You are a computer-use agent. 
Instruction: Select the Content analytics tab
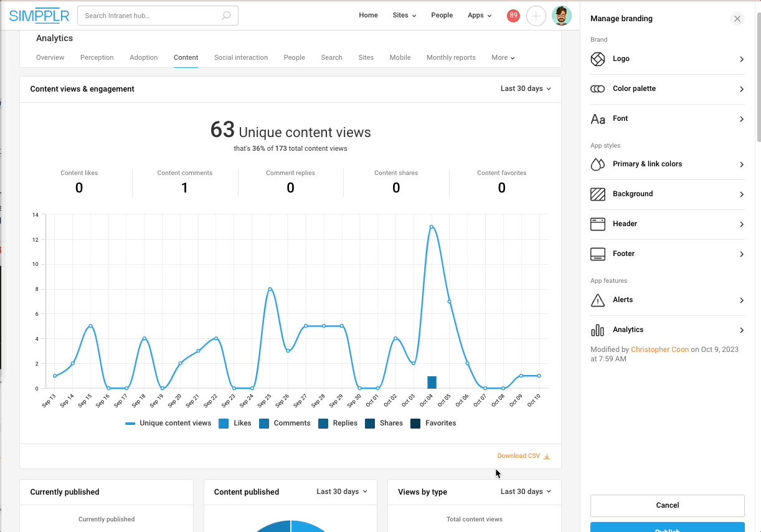click(186, 57)
